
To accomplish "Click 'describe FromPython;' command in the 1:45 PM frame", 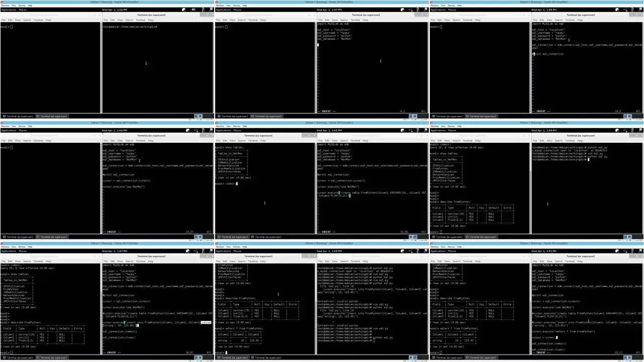I will point(456,202).
